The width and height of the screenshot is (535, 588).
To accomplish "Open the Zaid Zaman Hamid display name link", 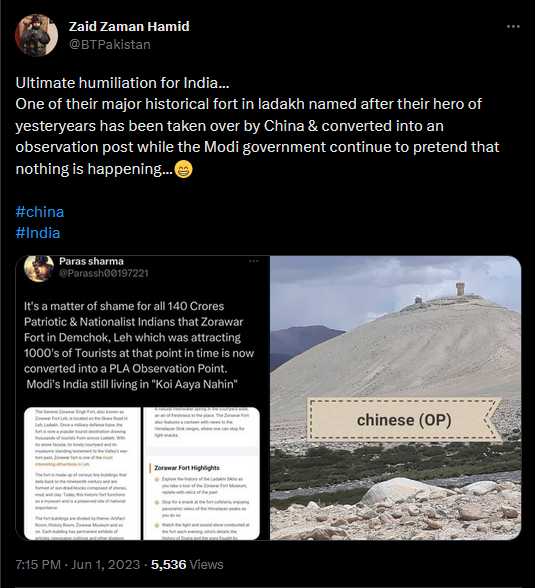I will coord(129,27).
